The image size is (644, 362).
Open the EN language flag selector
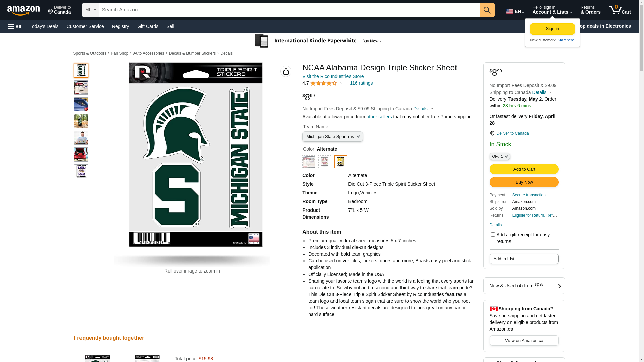pos(515,11)
